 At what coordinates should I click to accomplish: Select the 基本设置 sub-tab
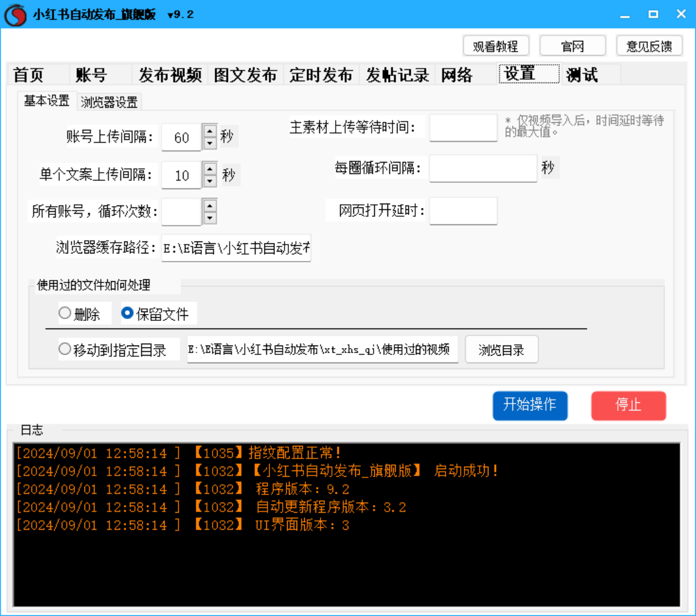tap(47, 101)
